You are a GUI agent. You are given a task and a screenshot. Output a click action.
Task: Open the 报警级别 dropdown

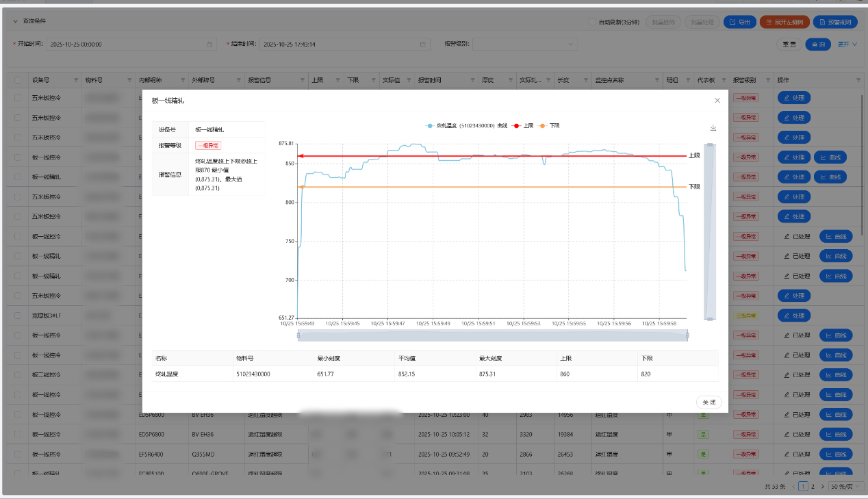pyautogui.click(x=524, y=44)
